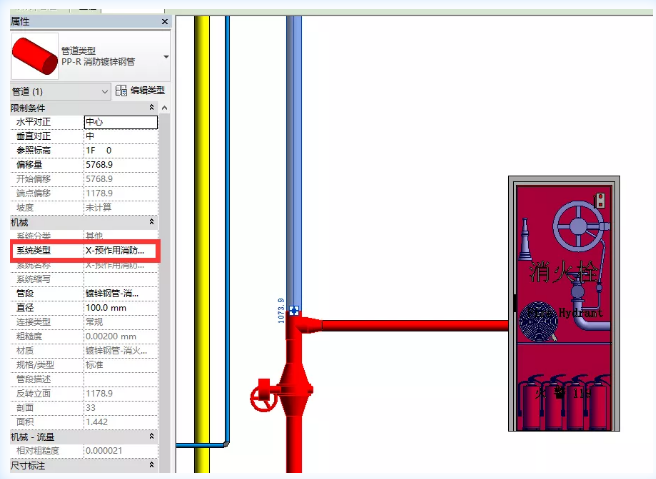
Task: Click the properties panel scroll-up arrow
Action: 164,108
